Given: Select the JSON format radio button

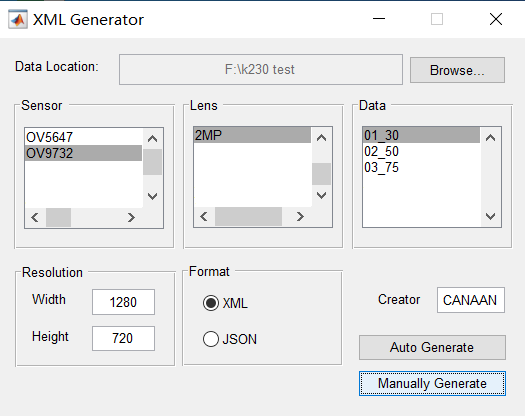Looking at the screenshot, I should point(211,339).
